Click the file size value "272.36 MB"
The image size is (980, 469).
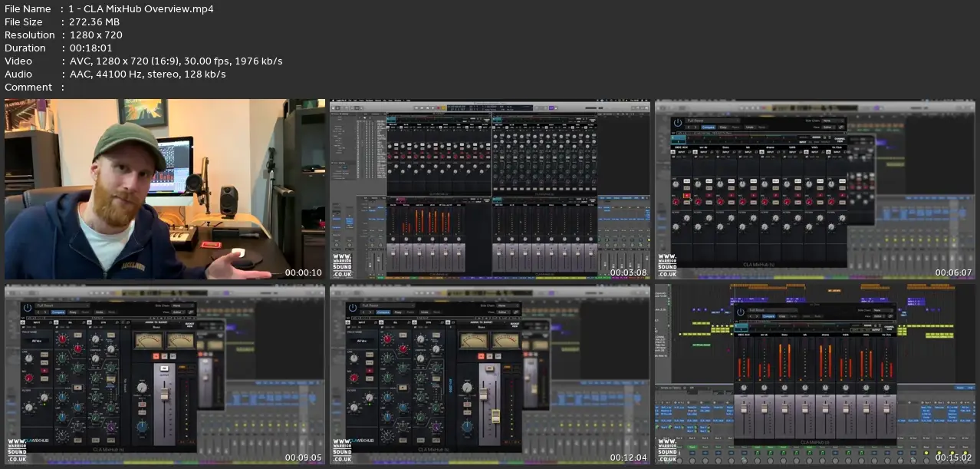click(x=94, y=22)
